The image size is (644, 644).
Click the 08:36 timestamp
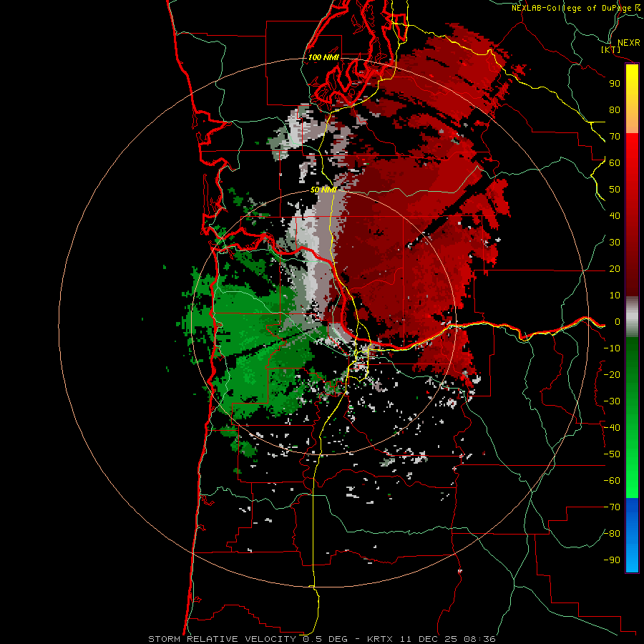pos(479,639)
